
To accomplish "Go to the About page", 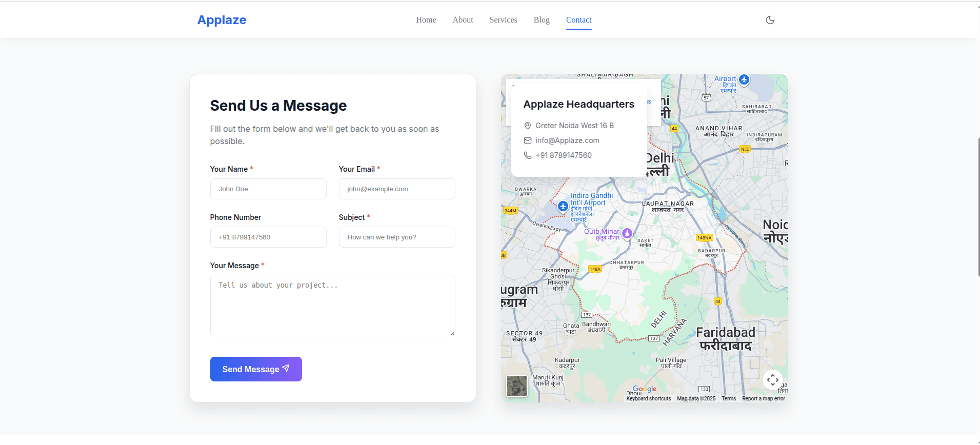I will (x=463, y=20).
